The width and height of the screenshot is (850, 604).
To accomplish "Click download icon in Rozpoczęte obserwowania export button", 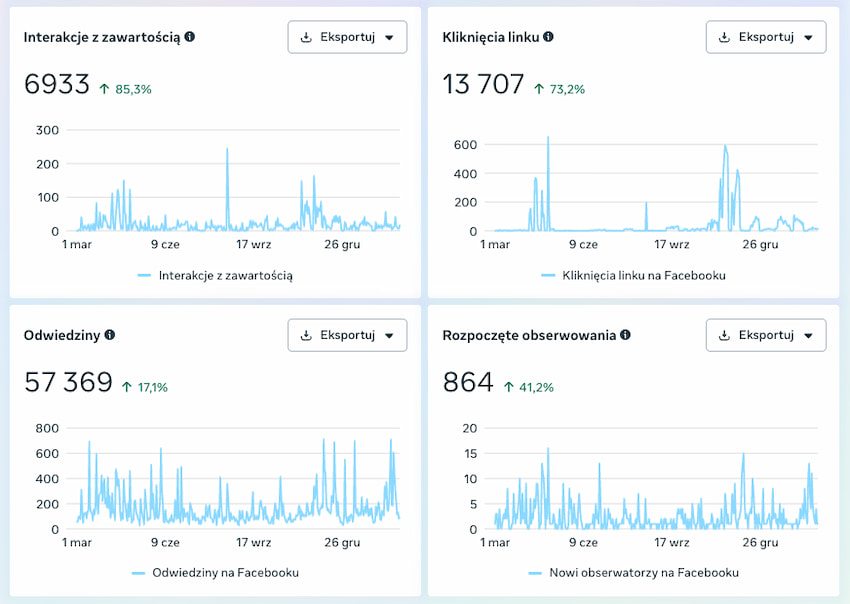I will coord(724,335).
